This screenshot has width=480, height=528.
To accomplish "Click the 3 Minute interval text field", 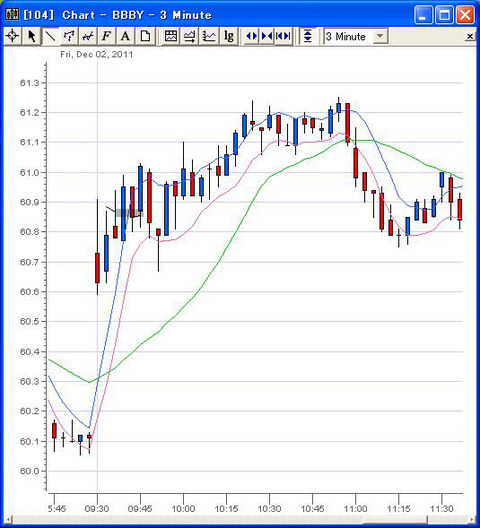I will click(349, 36).
